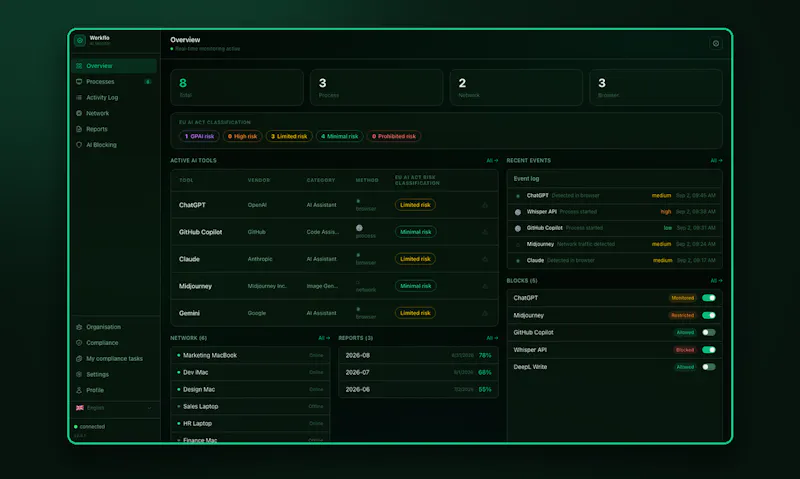Click the status icon of GitHub Copilot event
This screenshot has height=479, width=800.
point(518,228)
